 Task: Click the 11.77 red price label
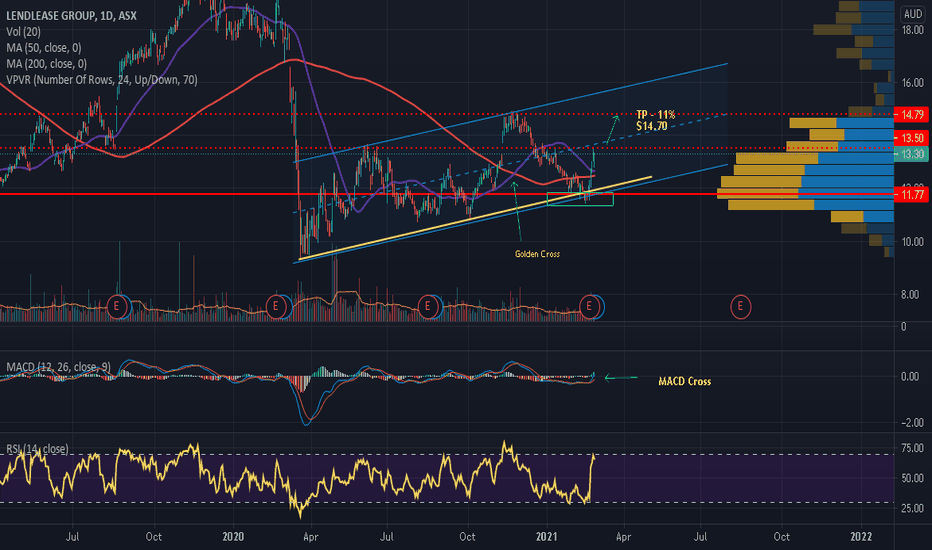(x=911, y=194)
